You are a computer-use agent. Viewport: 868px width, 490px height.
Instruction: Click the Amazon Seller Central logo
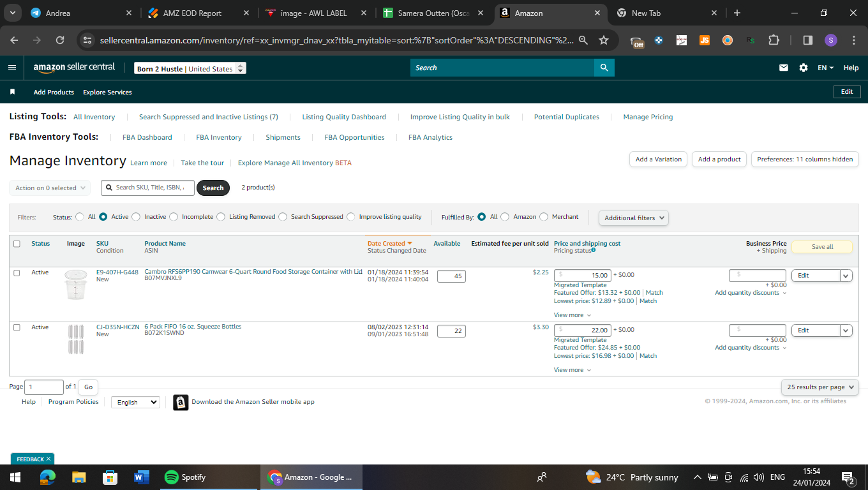point(74,67)
